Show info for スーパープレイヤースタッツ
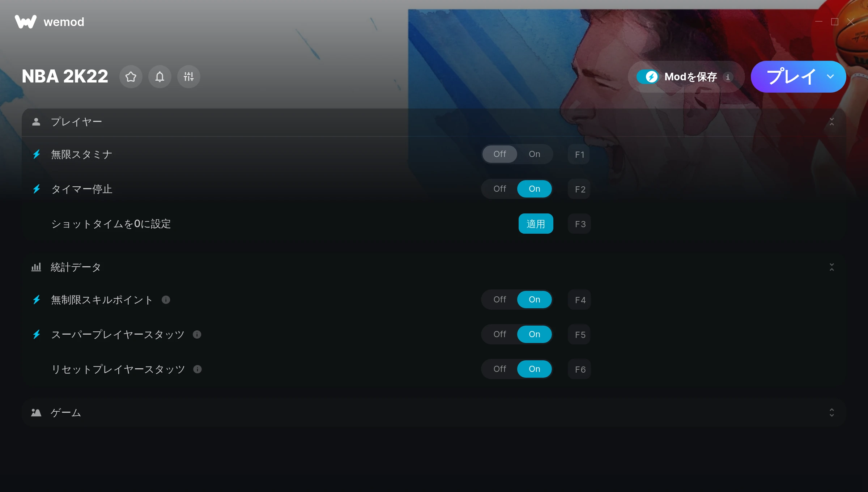868x492 pixels. point(197,335)
